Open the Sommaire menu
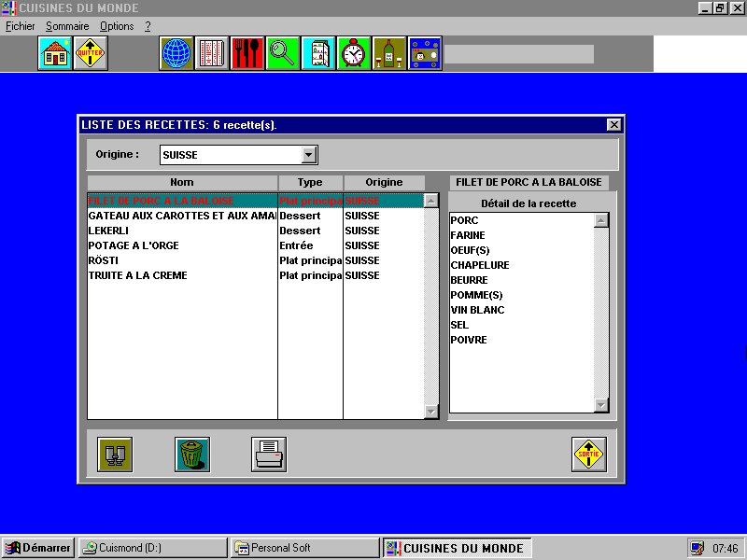 click(x=67, y=26)
